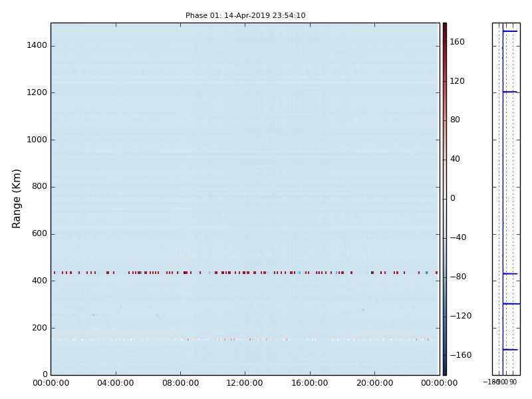Click the 1000 range tick label
532x399 pixels.
pos(37,140)
